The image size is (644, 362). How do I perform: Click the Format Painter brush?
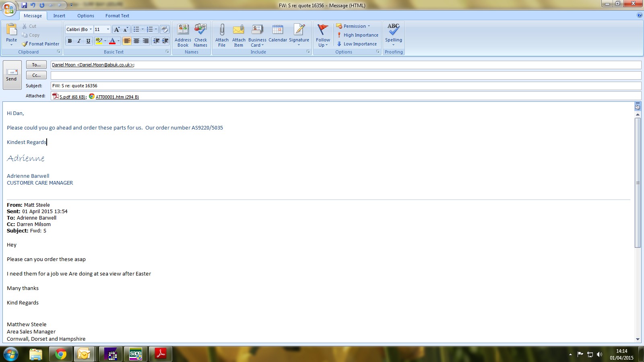(40, 44)
